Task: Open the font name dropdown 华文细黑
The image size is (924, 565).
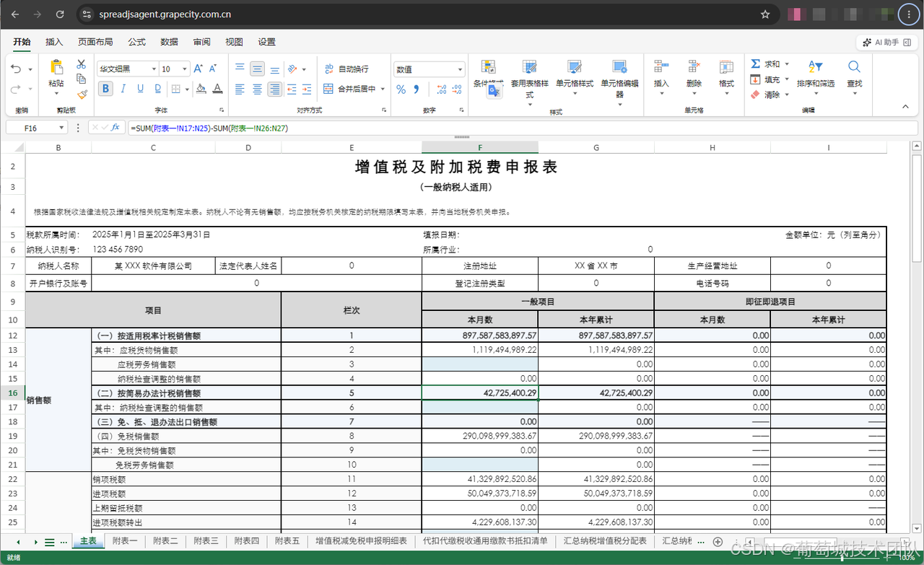Action: click(154, 69)
